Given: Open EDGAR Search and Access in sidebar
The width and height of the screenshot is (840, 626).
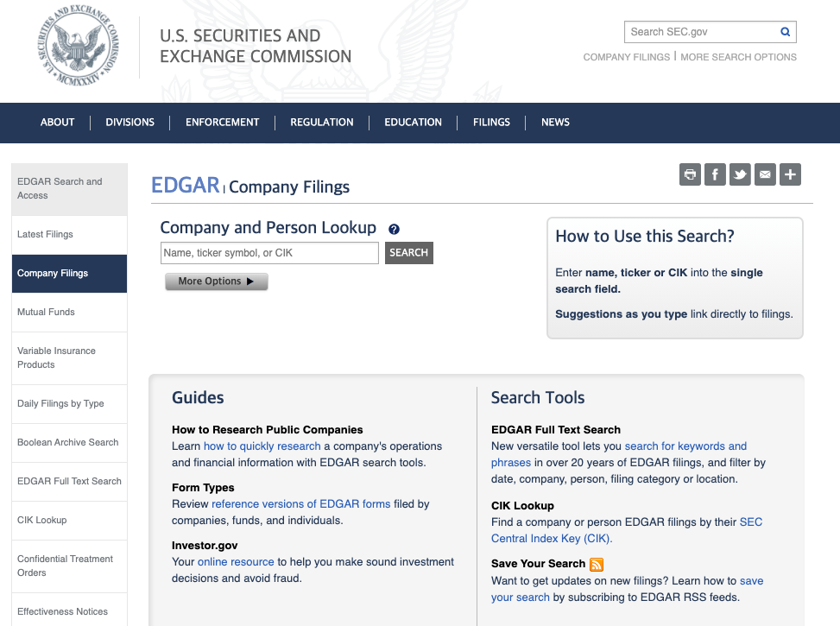Looking at the screenshot, I should click(70, 188).
